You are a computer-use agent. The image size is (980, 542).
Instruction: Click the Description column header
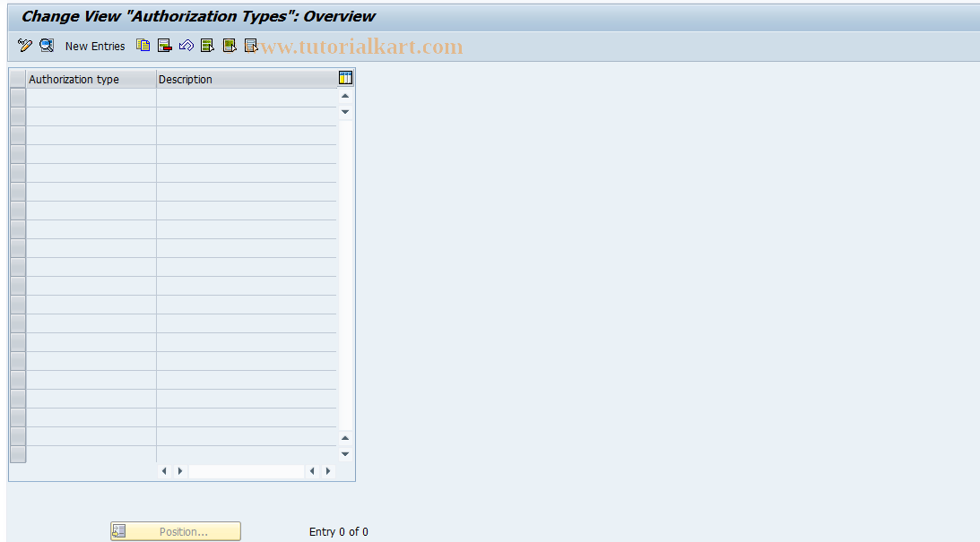point(247,80)
